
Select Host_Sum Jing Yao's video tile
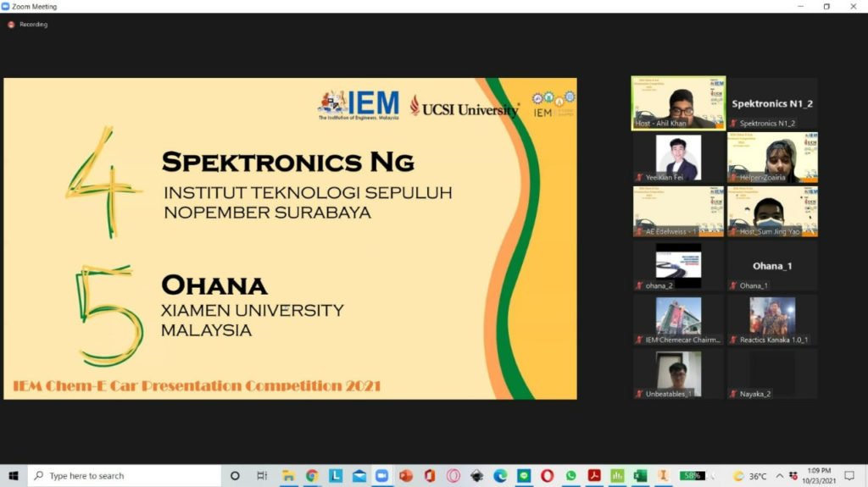[772, 212]
